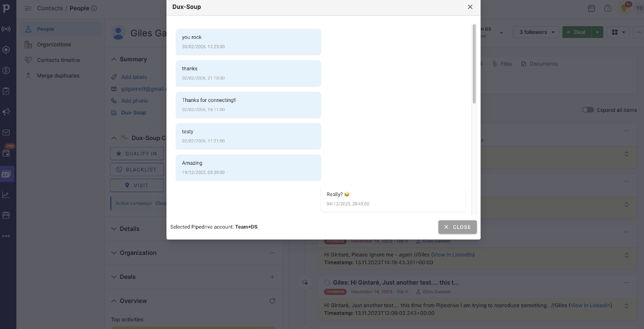The height and width of the screenshot is (329, 644).
Task: Click the chat activity icon beside Giles message
Action: (305, 283)
